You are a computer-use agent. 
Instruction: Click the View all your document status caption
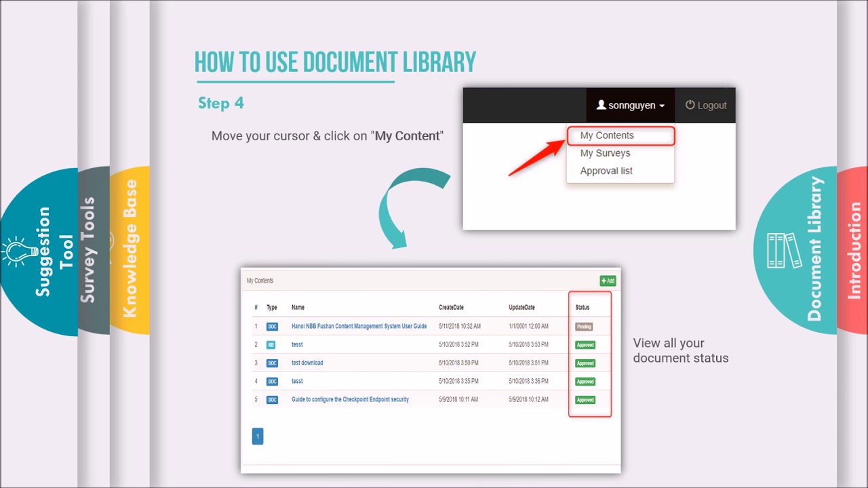[681, 350]
